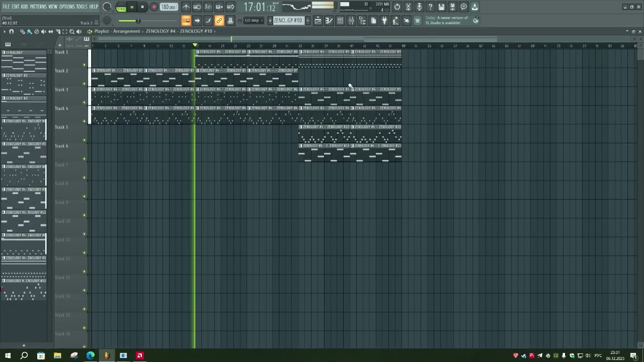Open the plugin database plug icon
644x362 pixels.
click(x=384, y=21)
